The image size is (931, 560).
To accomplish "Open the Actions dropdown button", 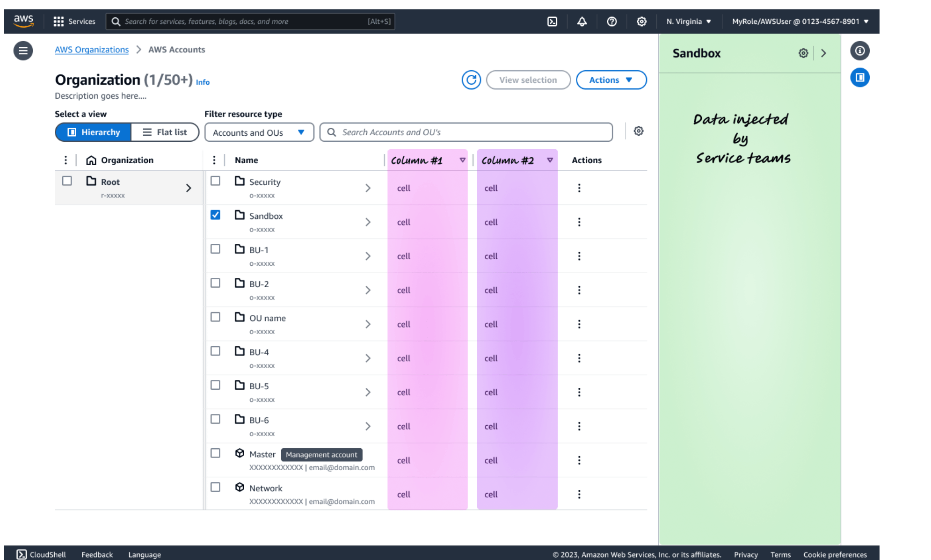I will (611, 80).
